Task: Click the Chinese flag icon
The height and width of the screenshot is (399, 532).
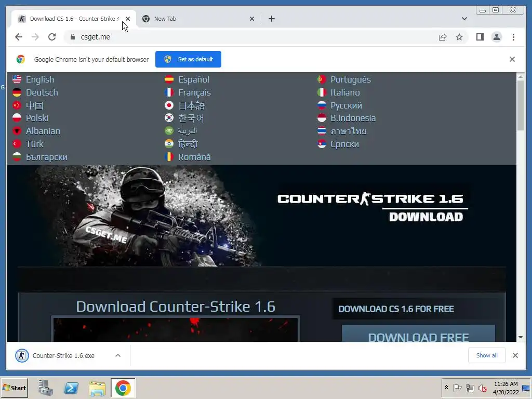Action: click(x=17, y=105)
